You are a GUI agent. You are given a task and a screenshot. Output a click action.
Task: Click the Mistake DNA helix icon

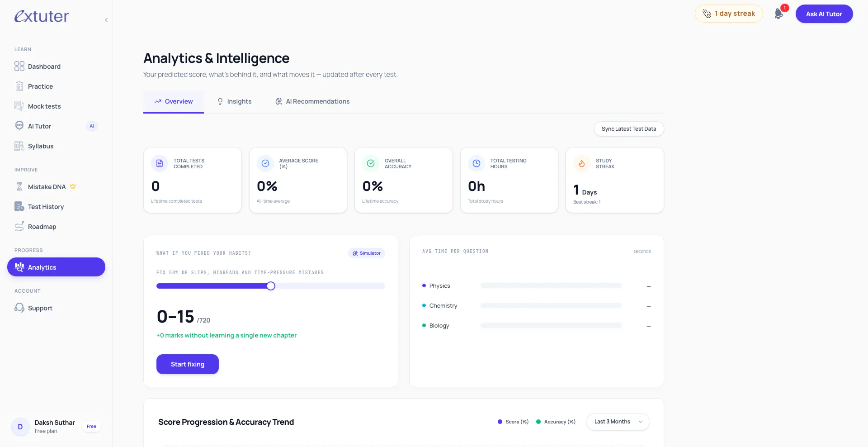[19, 186]
